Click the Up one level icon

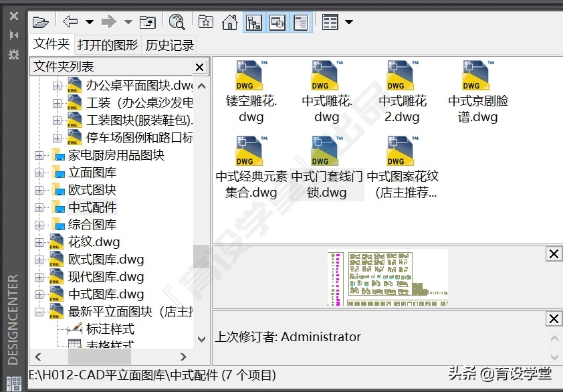(x=148, y=21)
